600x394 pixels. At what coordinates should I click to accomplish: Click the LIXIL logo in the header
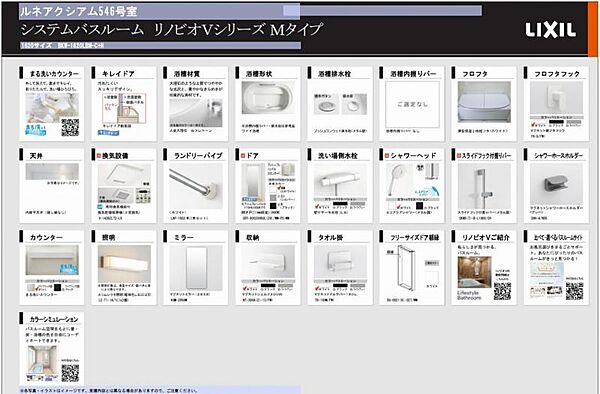[550, 30]
